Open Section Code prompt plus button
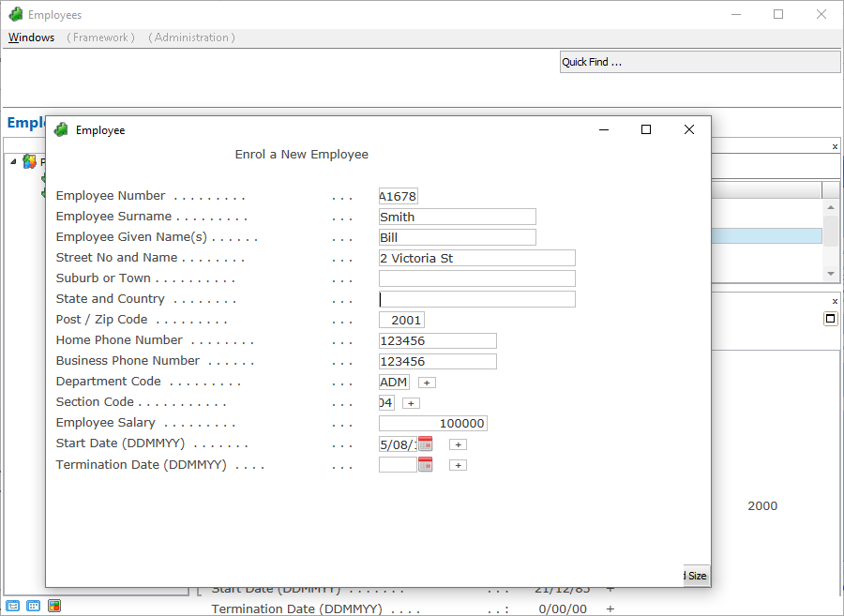This screenshot has width=844, height=616. [x=411, y=403]
